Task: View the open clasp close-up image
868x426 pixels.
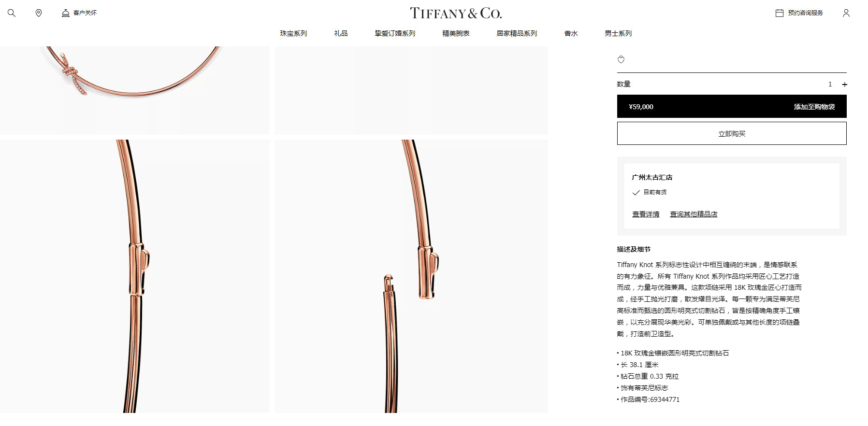Action: click(411, 276)
